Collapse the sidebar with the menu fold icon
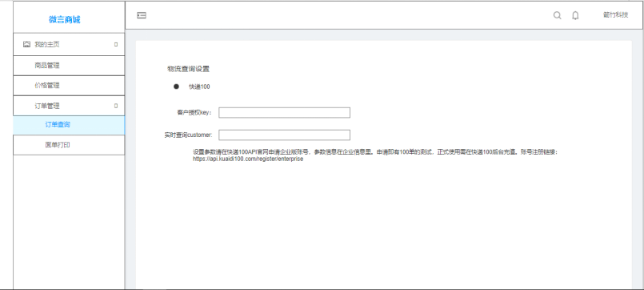644x290 pixels. coord(142,16)
